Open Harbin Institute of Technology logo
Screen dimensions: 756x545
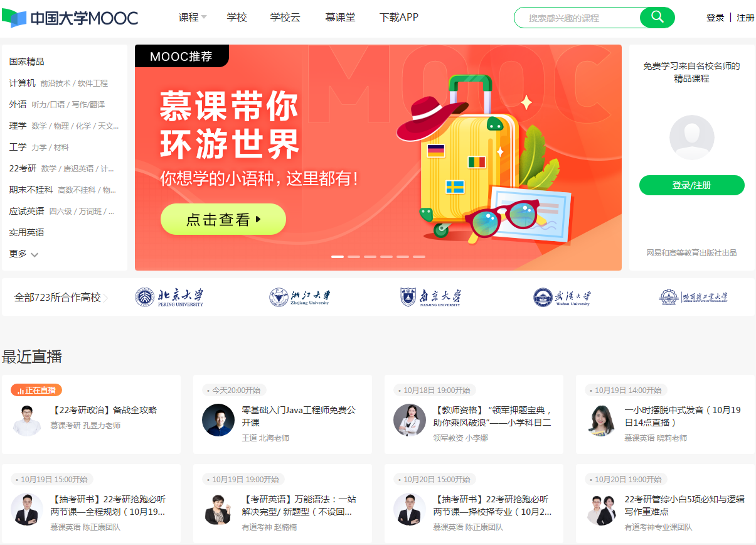[693, 297]
